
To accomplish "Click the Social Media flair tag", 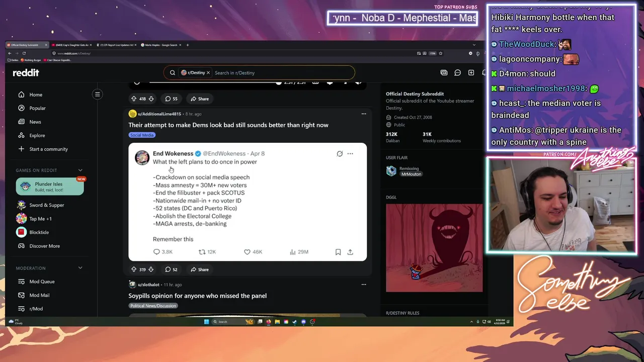I will 142,135.
